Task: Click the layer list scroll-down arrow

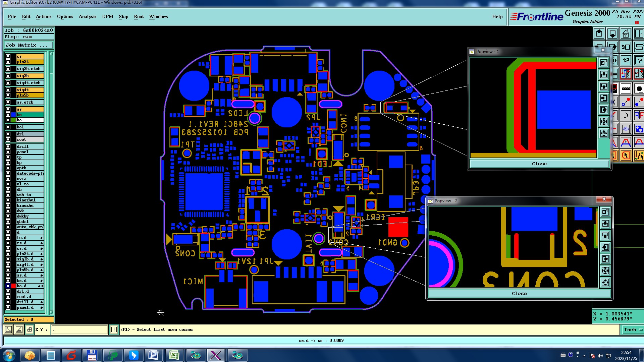Action: click(51, 312)
